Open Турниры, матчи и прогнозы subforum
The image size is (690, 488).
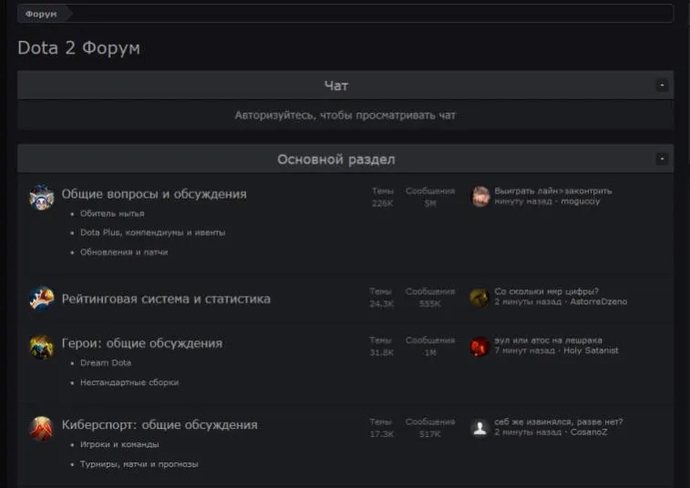tap(139, 464)
